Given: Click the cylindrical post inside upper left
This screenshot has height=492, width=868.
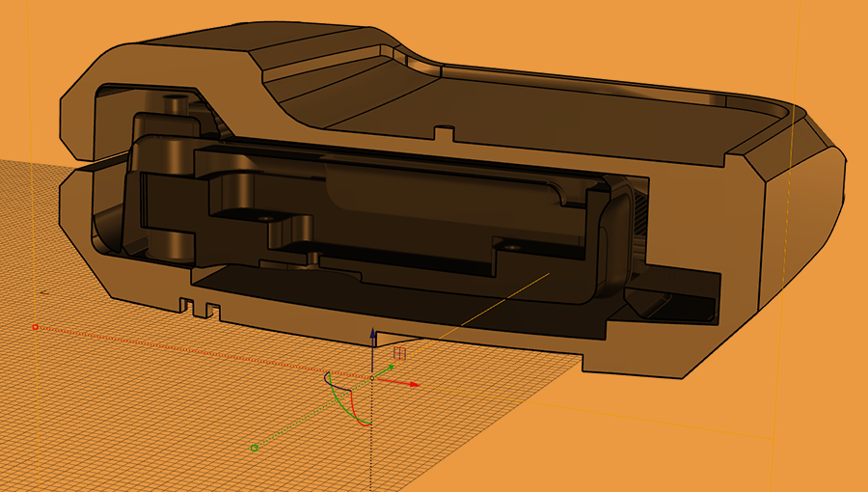Looking at the screenshot, I should tap(175, 103).
